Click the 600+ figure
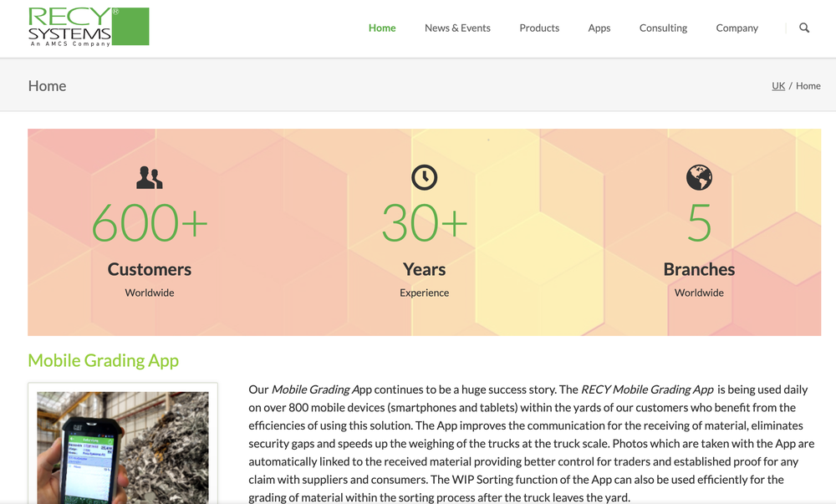Screen dimensions: 836x504 pyautogui.click(x=150, y=222)
